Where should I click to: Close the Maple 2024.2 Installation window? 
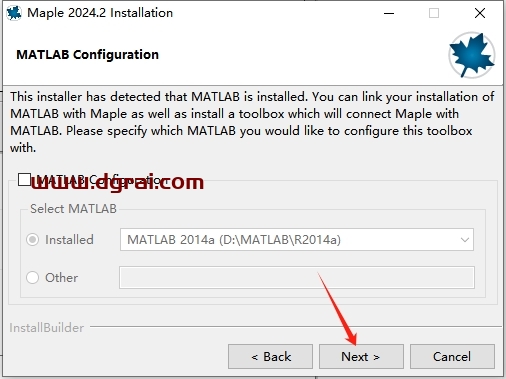pos(480,13)
